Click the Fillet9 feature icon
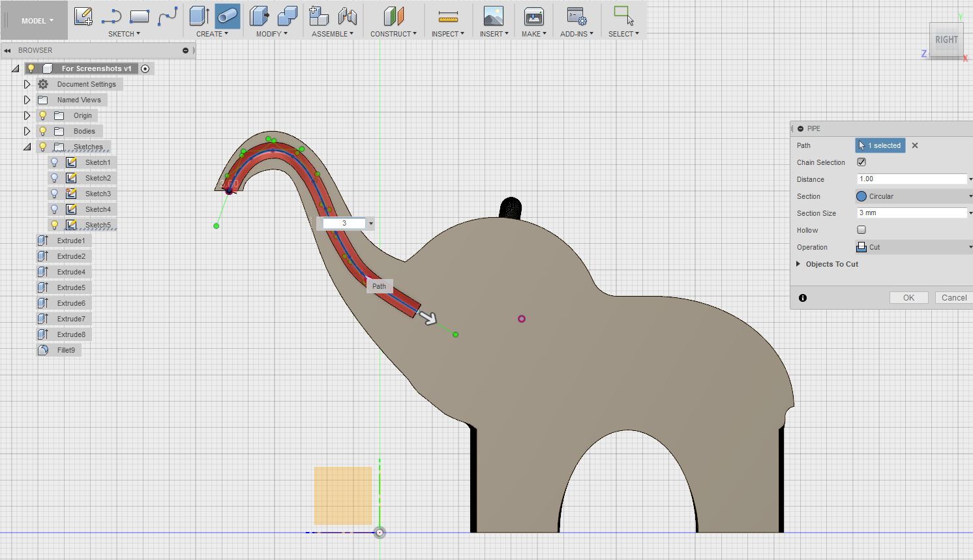 point(43,350)
